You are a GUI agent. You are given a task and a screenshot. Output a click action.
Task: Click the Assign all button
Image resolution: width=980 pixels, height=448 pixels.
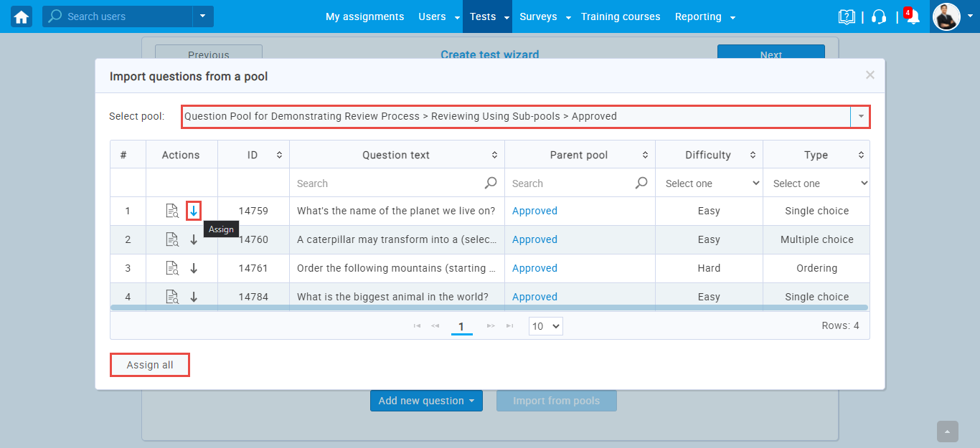(x=150, y=365)
